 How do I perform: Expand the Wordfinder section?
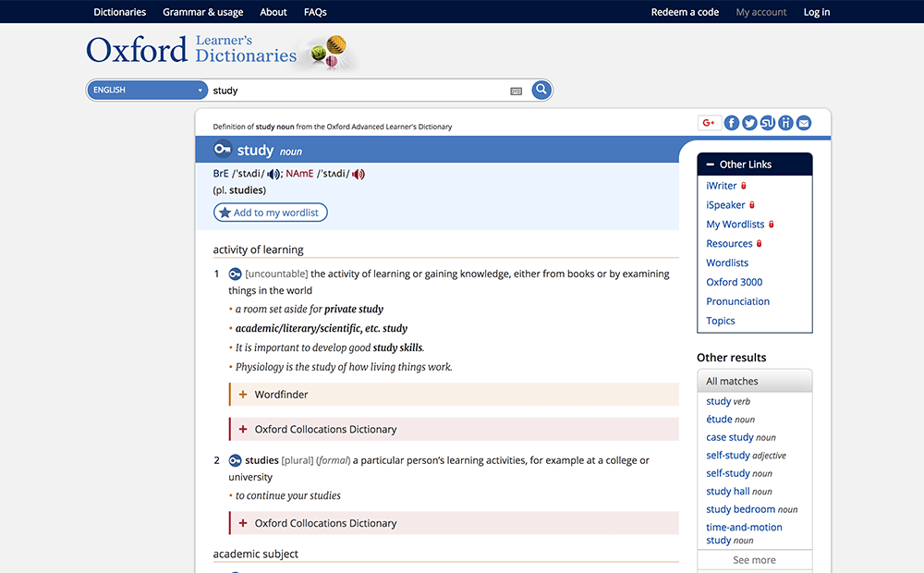point(455,395)
